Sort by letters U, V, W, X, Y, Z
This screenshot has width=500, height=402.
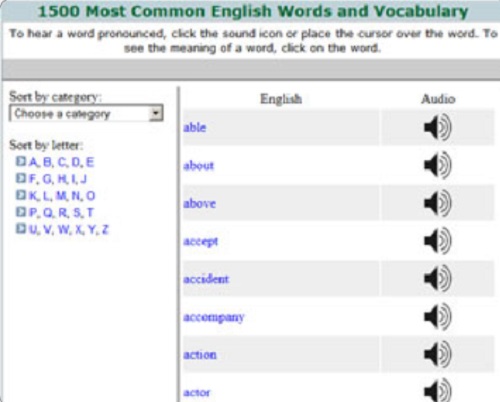[69, 230]
